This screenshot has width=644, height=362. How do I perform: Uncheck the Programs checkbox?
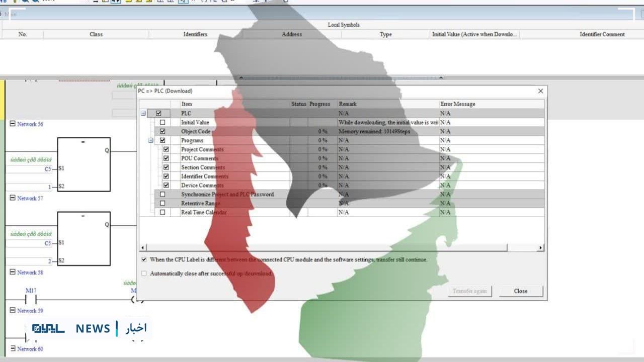(163, 141)
